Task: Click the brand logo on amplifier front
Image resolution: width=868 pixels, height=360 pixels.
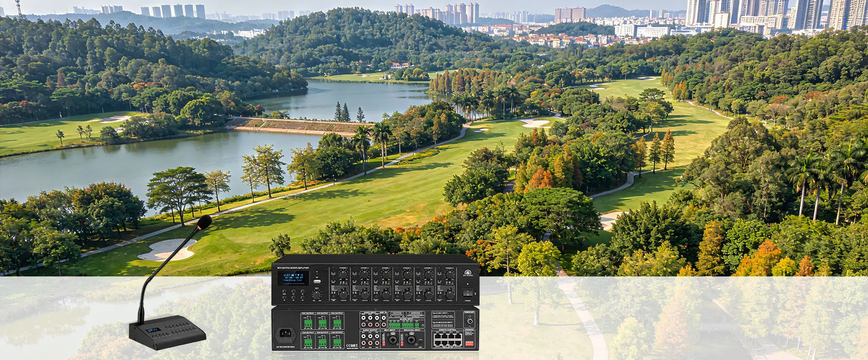Action: click(467, 272)
